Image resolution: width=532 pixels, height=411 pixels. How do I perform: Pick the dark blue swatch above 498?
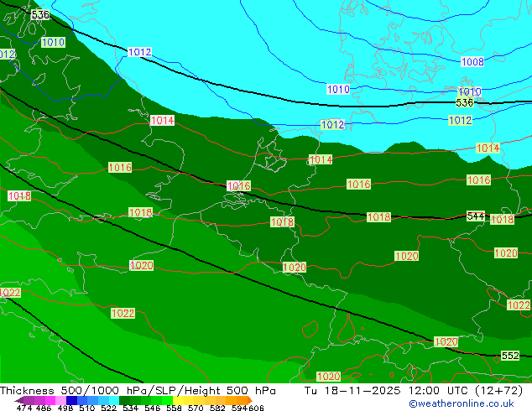click(71, 400)
